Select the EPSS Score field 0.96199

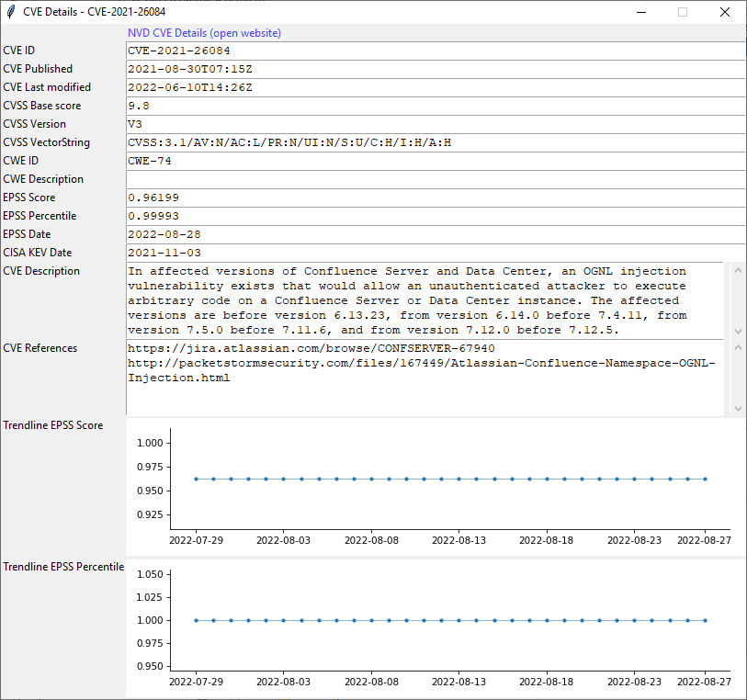[436, 198]
